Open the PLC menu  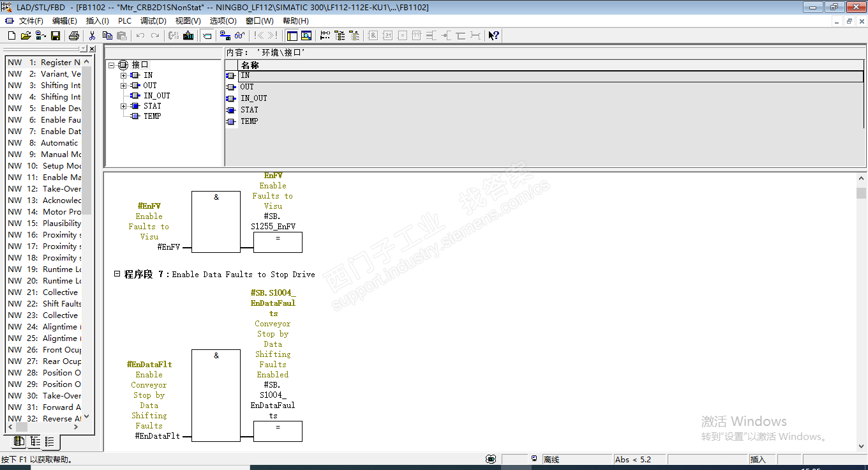(x=124, y=21)
